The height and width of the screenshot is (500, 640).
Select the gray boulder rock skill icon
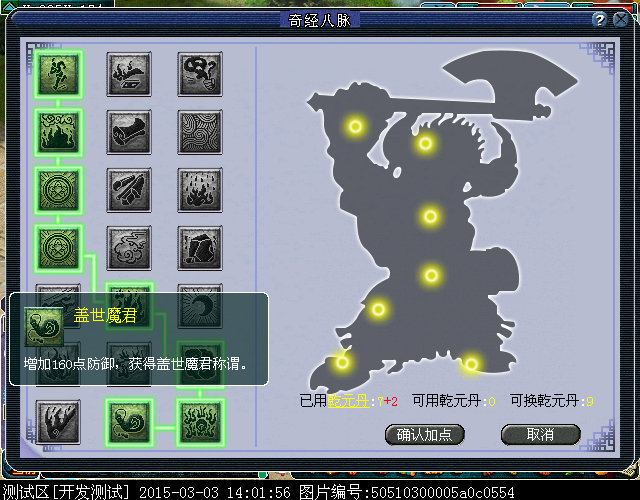pos(200,248)
